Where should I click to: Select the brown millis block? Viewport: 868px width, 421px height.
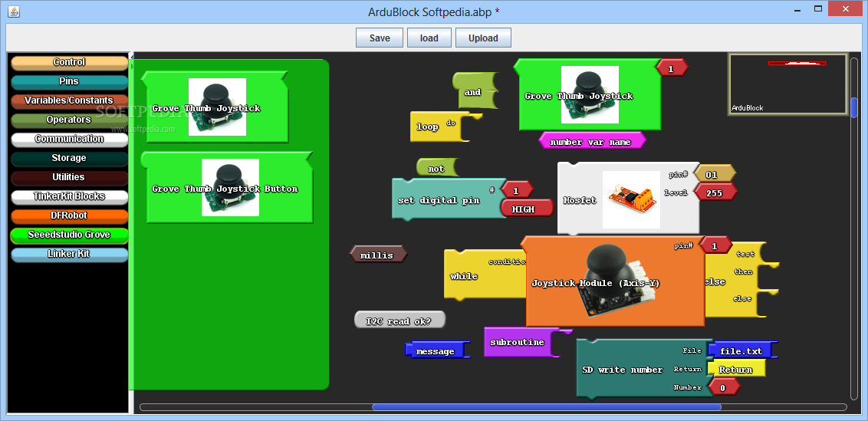pos(378,255)
